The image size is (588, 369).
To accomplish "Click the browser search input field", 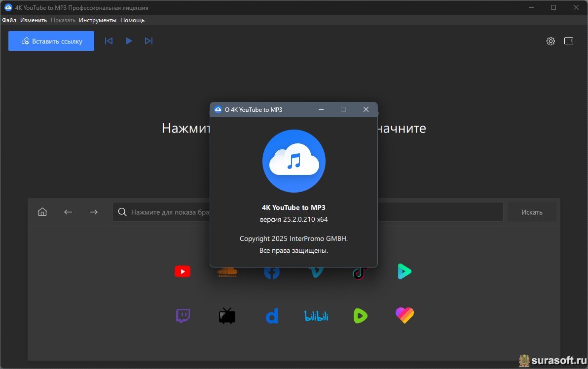I will (x=307, y=212).
